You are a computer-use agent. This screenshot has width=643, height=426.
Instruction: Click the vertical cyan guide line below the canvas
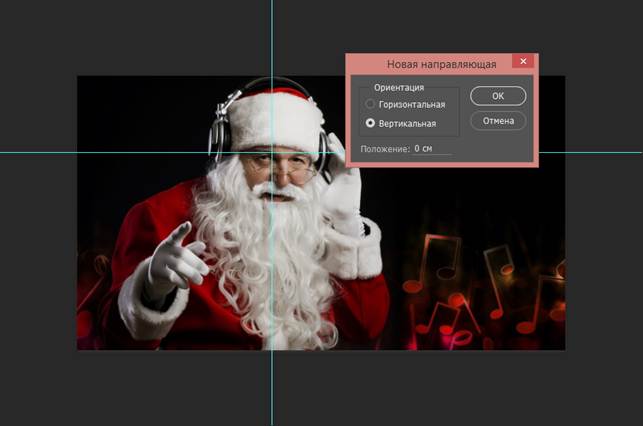pos(271,387)
